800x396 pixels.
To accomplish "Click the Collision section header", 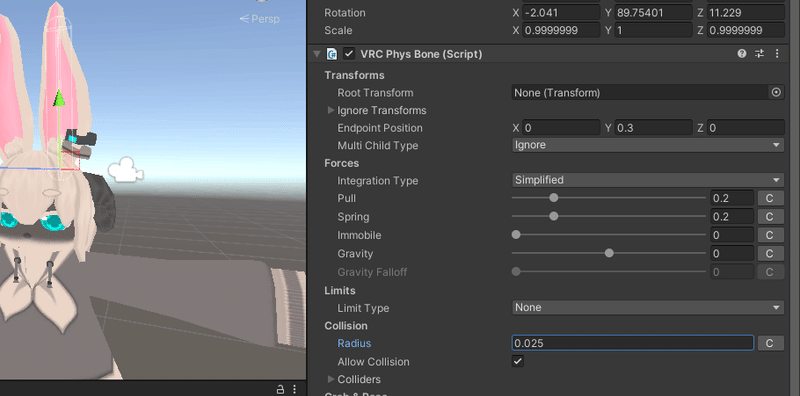I will coord(345,326).
